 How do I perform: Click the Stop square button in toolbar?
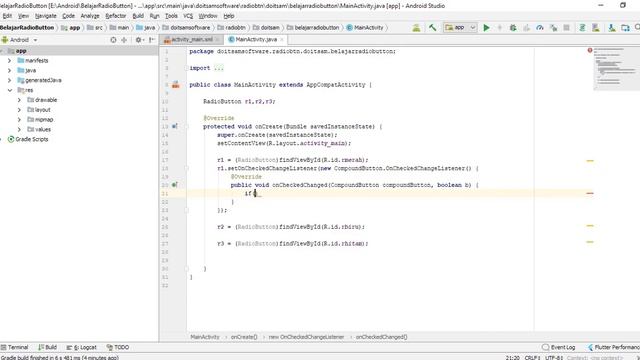(x=567, y=28)
